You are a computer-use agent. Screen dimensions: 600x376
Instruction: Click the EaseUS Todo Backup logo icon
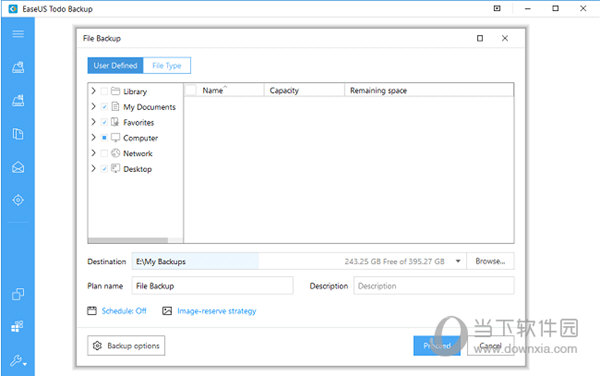click(13, 9)
